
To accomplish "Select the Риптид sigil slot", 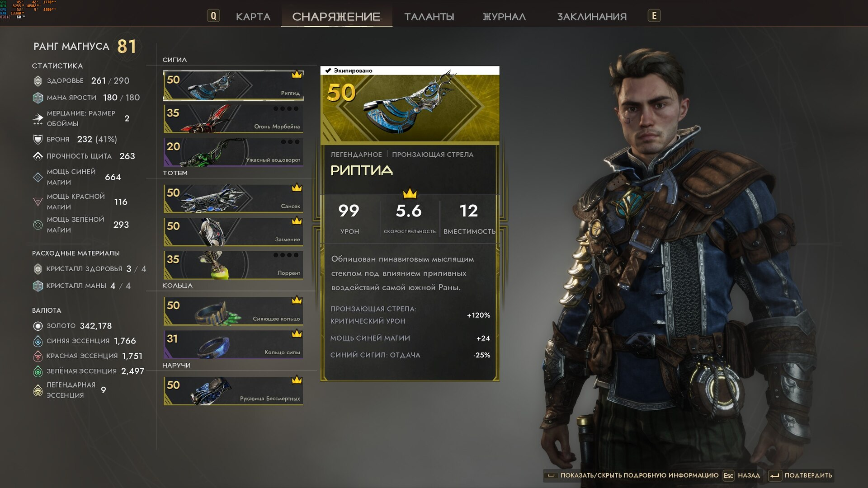I will pos(233,85).
